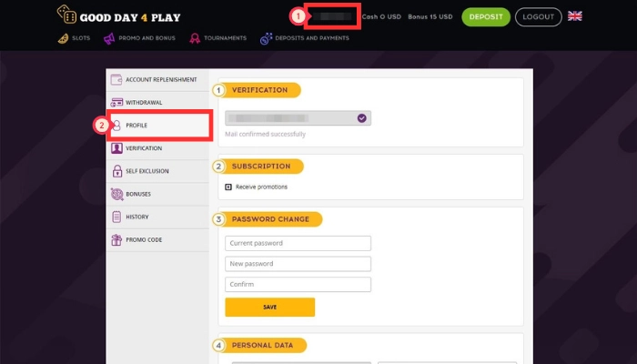
Task: Click the Withdrawal card icon in sidebar
Action: coord(116,103)
